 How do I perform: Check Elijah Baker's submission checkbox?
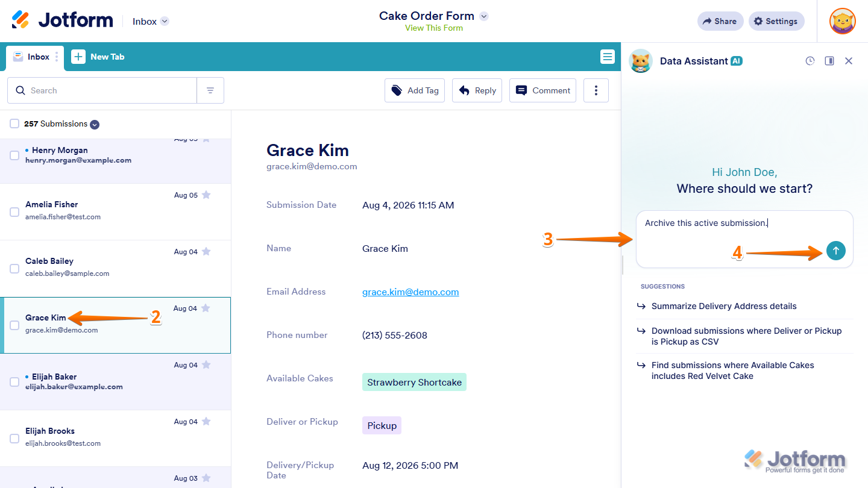pyautogui.click(x=14, y=382)
